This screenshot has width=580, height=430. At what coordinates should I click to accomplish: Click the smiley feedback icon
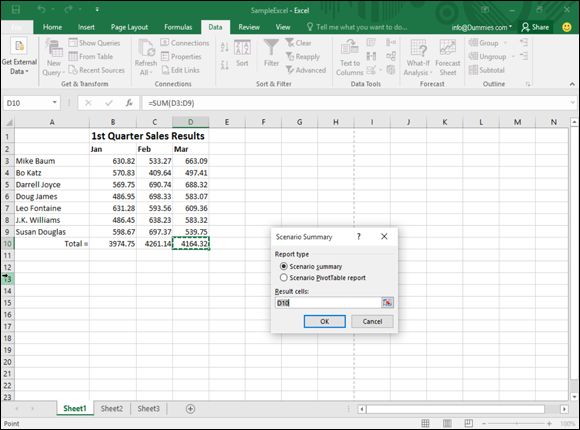click(566, 27)
